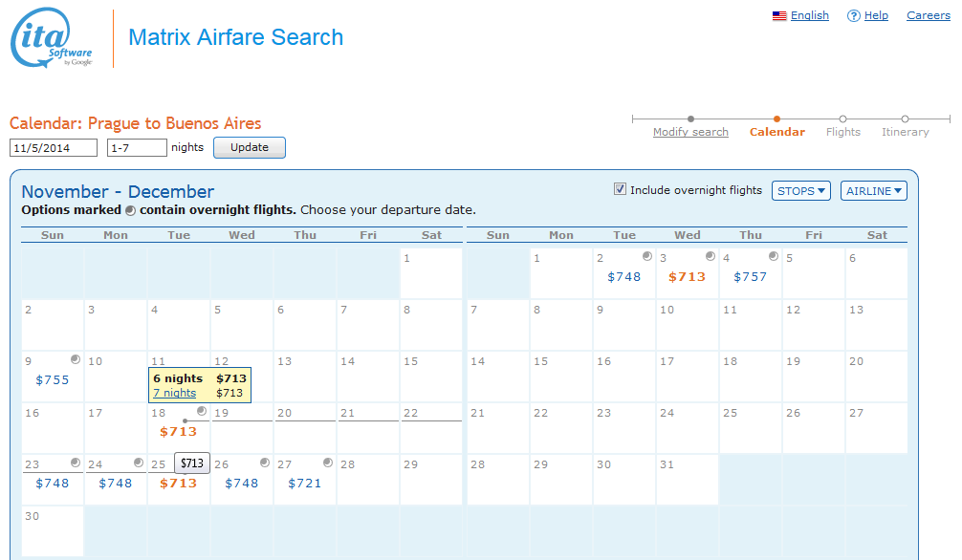Open the Careers link
The width and height of the screenshot is (962, 560).
tap(928, 16)
